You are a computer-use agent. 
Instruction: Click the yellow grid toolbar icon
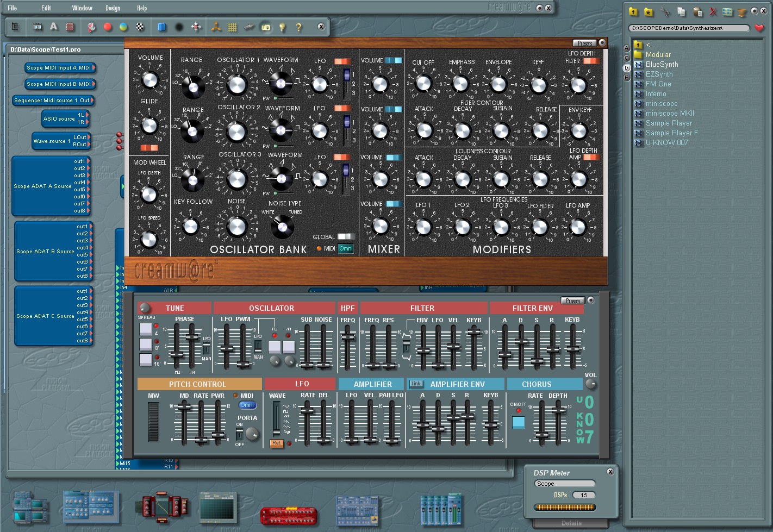[233, 27]
